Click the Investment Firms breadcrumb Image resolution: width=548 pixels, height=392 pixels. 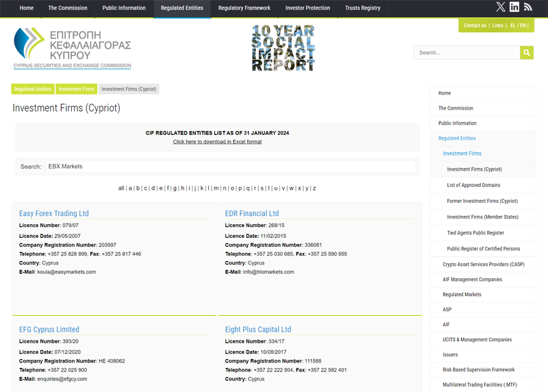76,89
